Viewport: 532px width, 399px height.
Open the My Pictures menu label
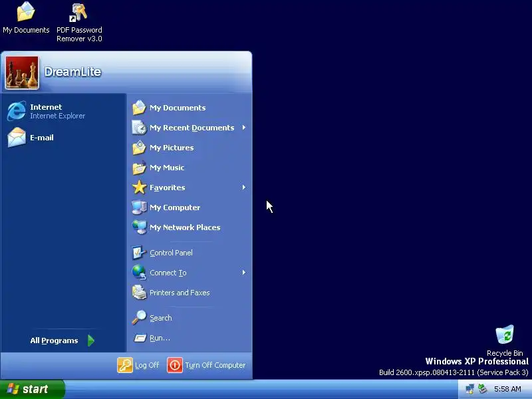(x=172, y=148)
